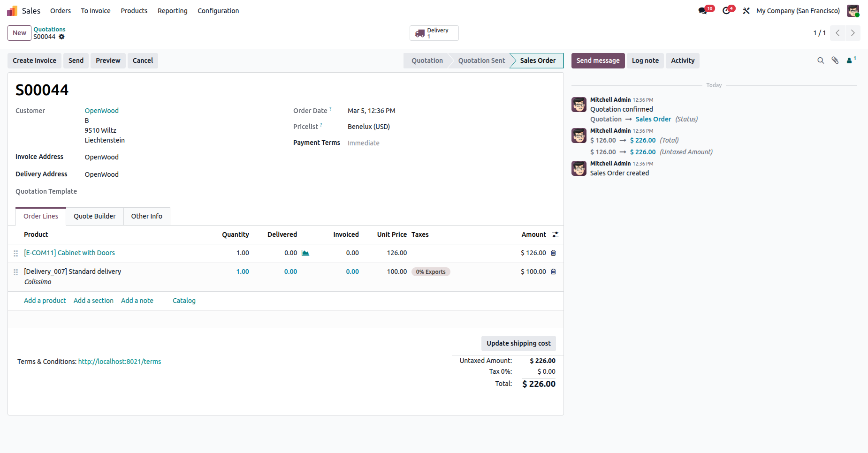Click the Cancel button
Image resolution: width=868 pixels, height=453 pixels.
143,60
